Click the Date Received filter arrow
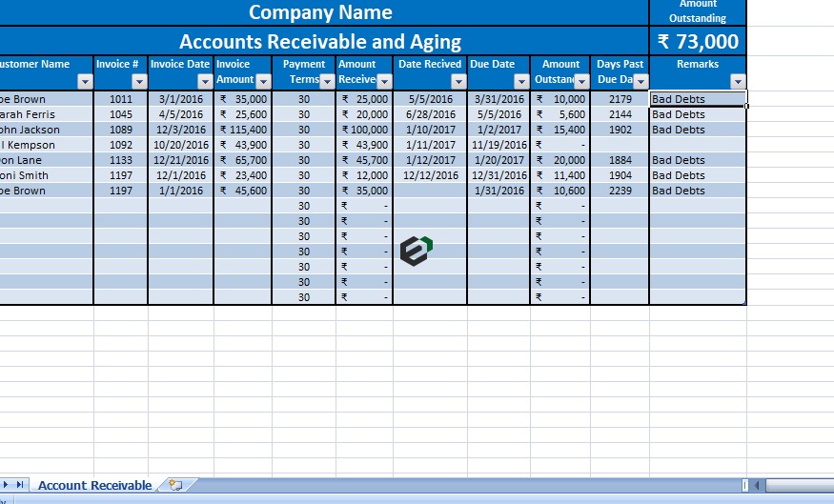Viewport: 834px width, 504px height. point(458,82)
